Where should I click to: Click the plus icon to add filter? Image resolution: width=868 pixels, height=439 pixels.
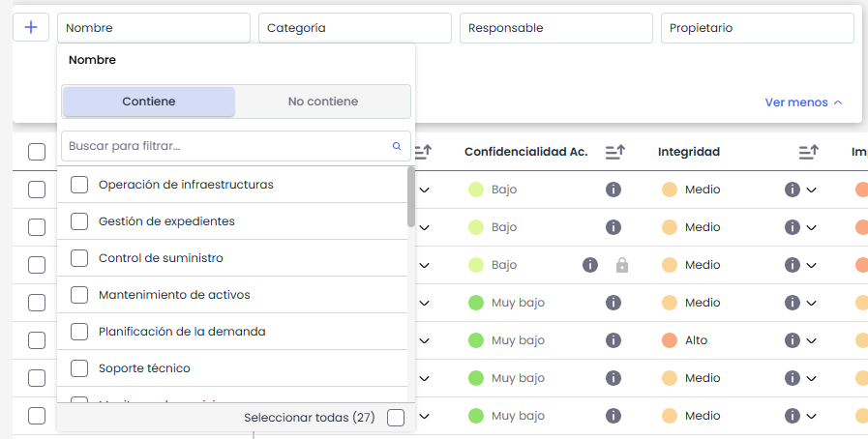click(x=31, y=28)
